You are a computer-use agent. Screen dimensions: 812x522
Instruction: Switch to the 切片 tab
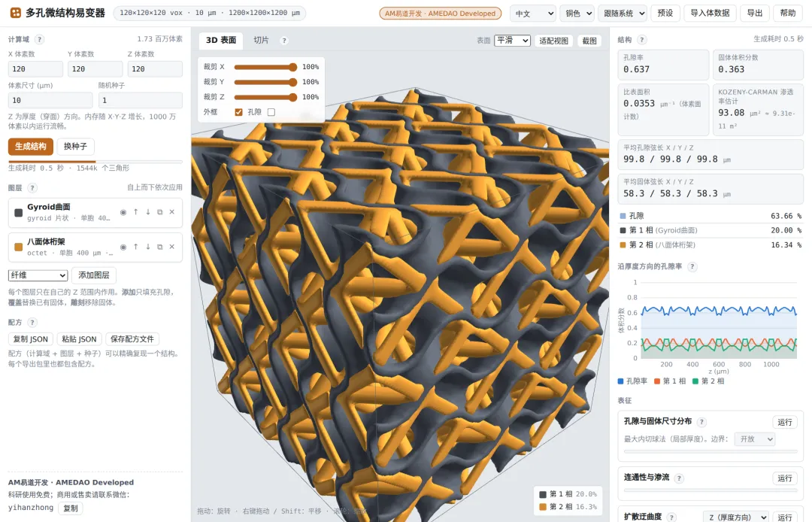[x=261, y=40]
